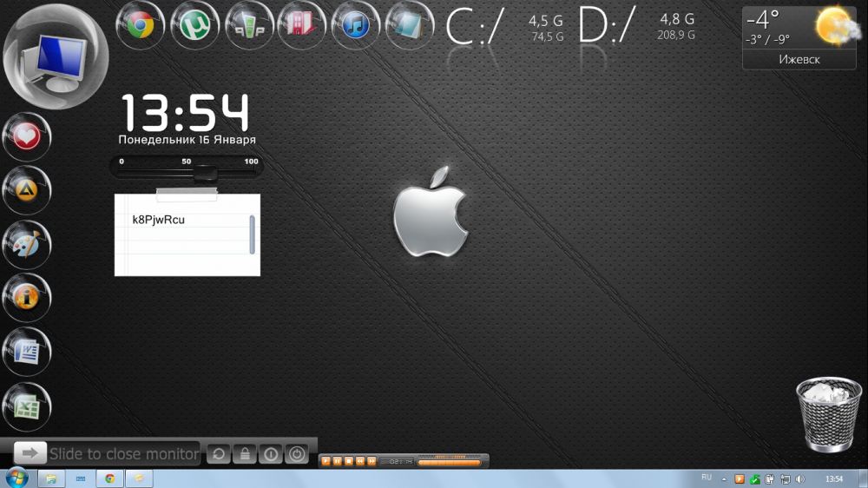This screenshot has height=488, width=868.
Task: Click the slide-to-close arrow button
Action: click(30, 453)
